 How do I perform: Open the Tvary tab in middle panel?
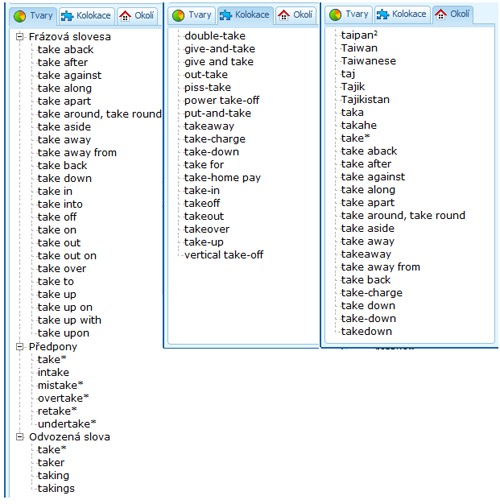(x=192, y=15)
